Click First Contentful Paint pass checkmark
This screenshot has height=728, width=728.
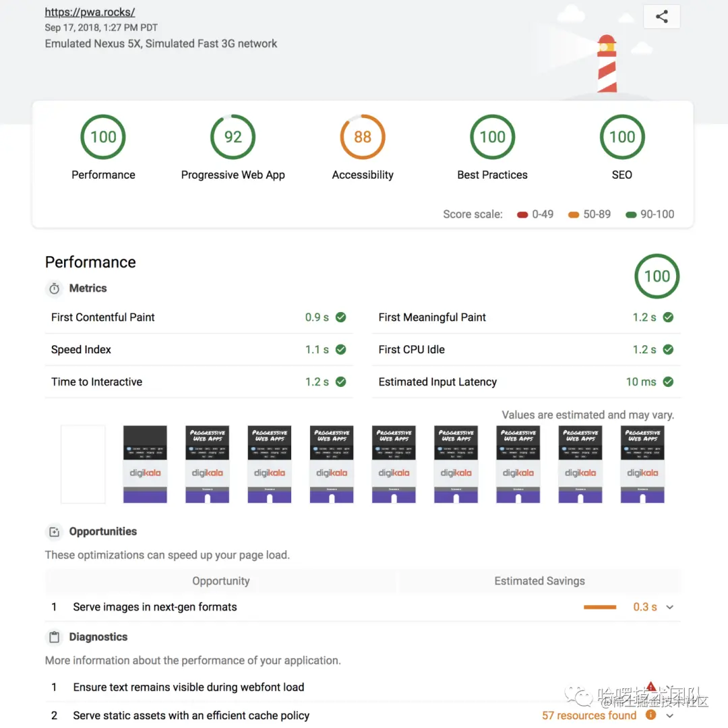point(341,317)
